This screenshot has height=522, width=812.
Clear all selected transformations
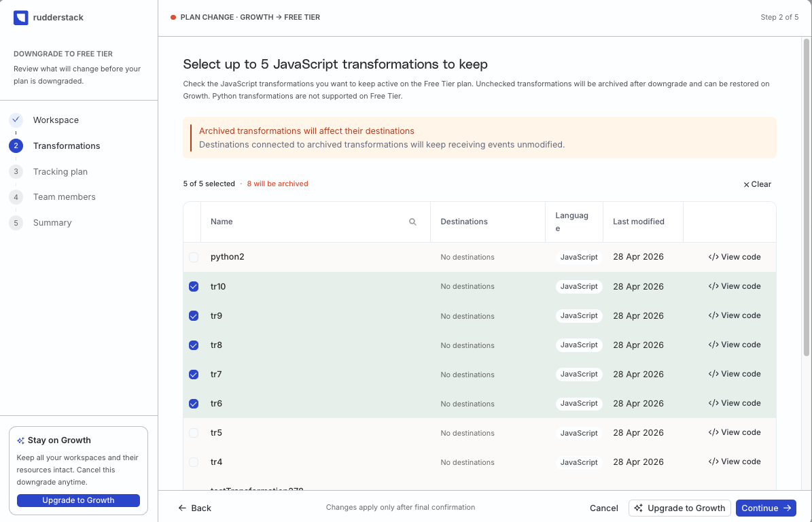[757, 184]
